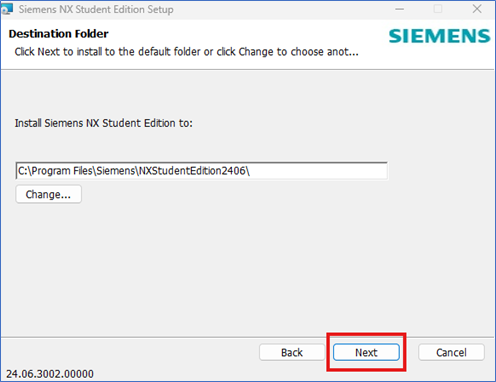Click the word Siemens inside the path
Viewport: 496px width, 382px height.
point(115,171)
